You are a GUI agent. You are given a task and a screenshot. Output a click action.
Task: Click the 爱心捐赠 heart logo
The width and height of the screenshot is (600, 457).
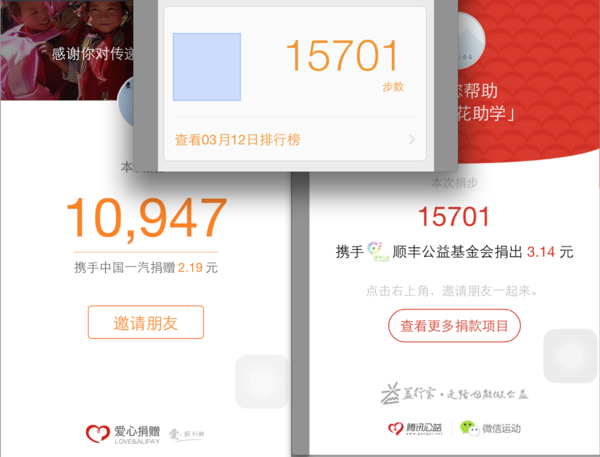tap(98, 434)
